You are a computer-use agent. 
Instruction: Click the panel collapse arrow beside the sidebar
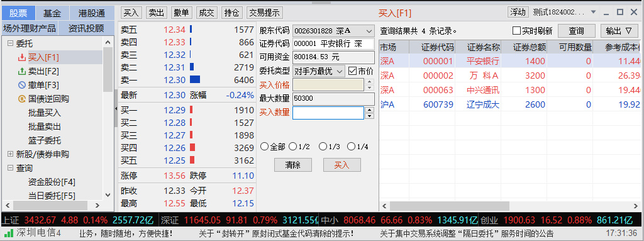116,108
